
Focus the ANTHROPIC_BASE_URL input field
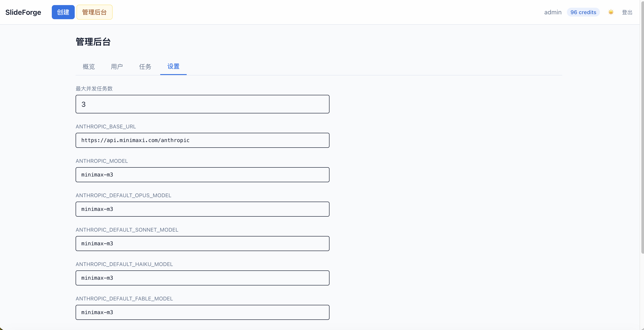(x=203, y=140)
